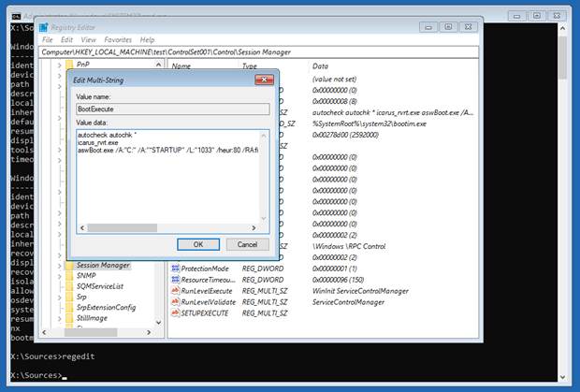The width and height of the screenshot is (580, 392).
Task: Click the '0x00000096 (150)' data cell
Action: click(x=338, y=280)
